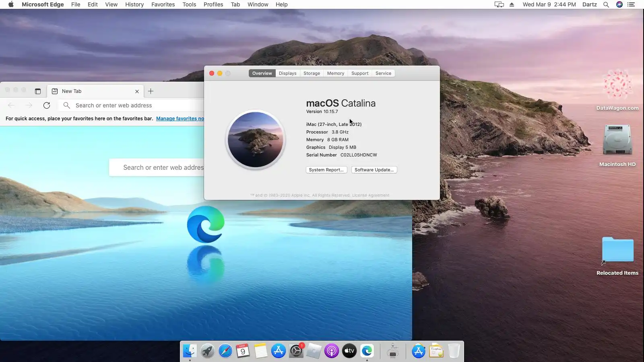Click the eject icon in the menu bar

coord(512,4)
